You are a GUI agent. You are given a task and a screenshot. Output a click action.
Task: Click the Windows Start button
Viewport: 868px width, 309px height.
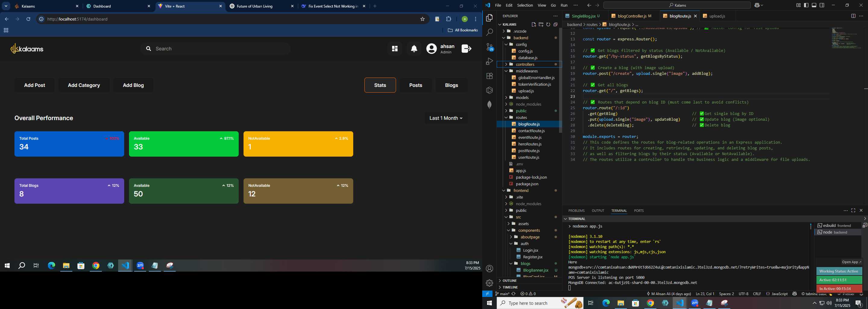point(489,303)
